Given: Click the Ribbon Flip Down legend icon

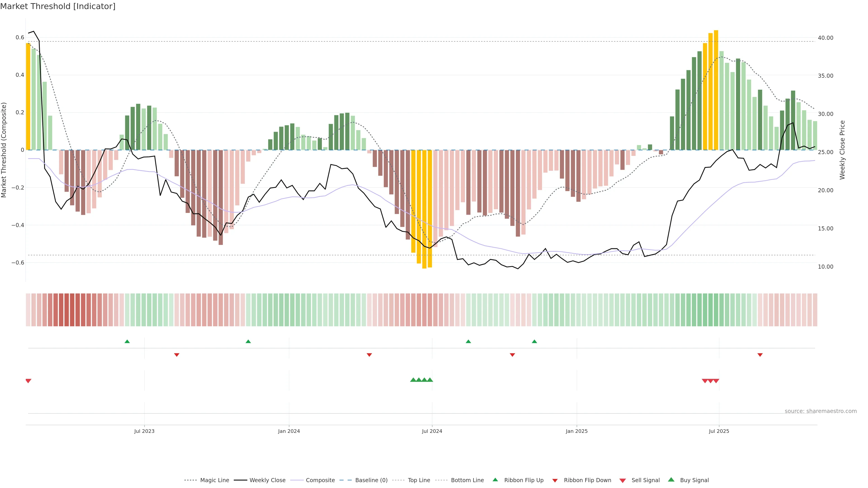Looking at the screenshot, I should [x=555, y=481].
